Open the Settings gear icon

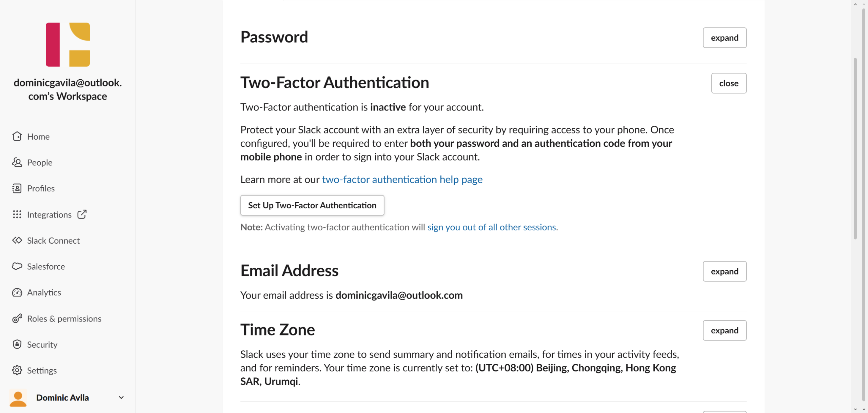point(17,370)
